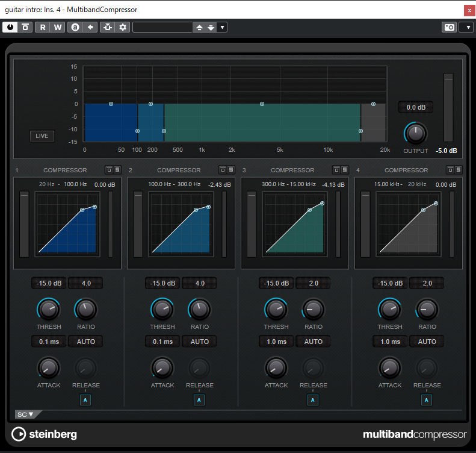Toggle auto release A button for band 3
This screenshot has width=476, height=453.
[313, 400]
